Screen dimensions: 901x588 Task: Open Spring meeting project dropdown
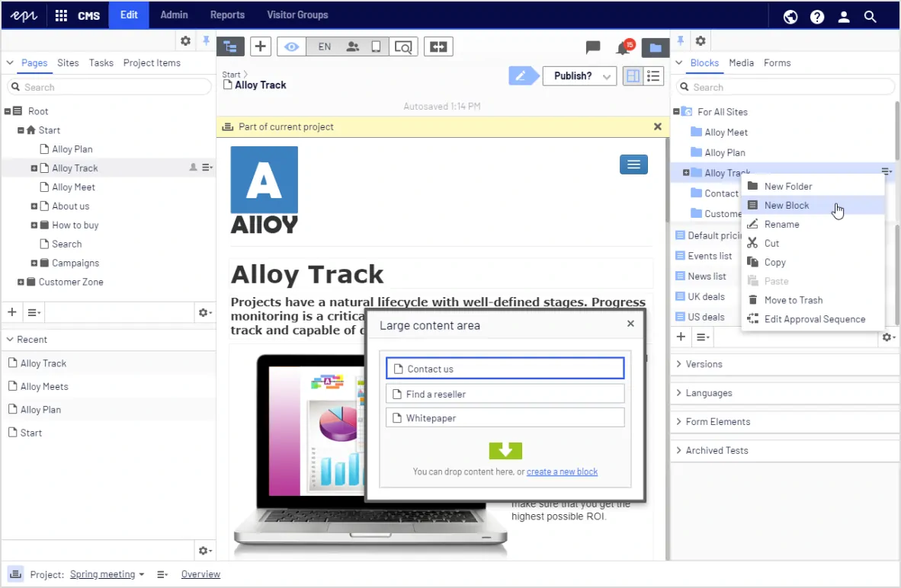(107, 574)
